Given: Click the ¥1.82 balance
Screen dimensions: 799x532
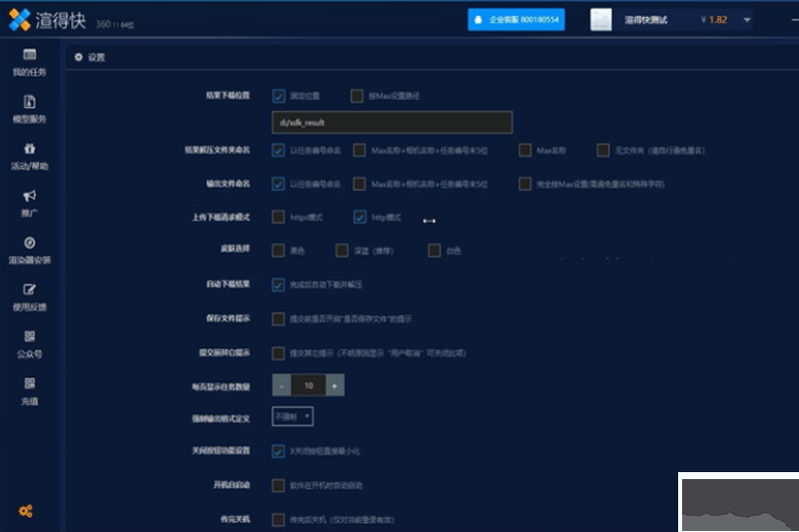Looking at the screenshot, I should (x=714, y=20).
